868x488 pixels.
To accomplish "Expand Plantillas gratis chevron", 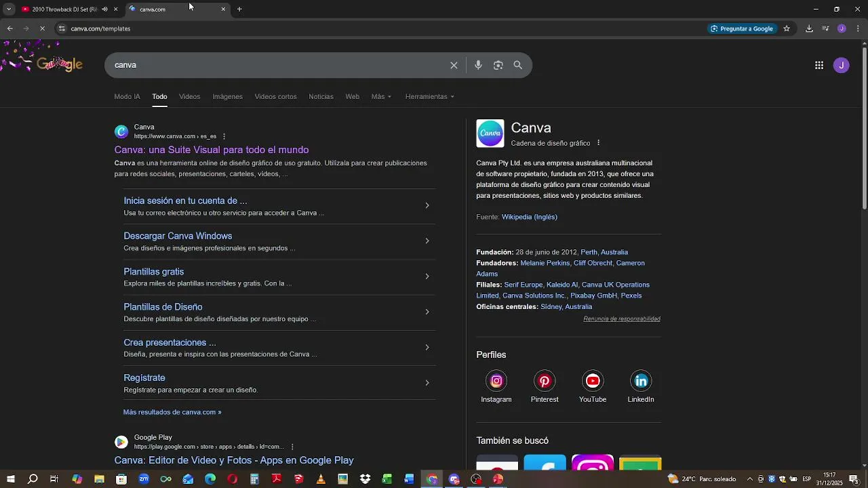I will point(427,277).
